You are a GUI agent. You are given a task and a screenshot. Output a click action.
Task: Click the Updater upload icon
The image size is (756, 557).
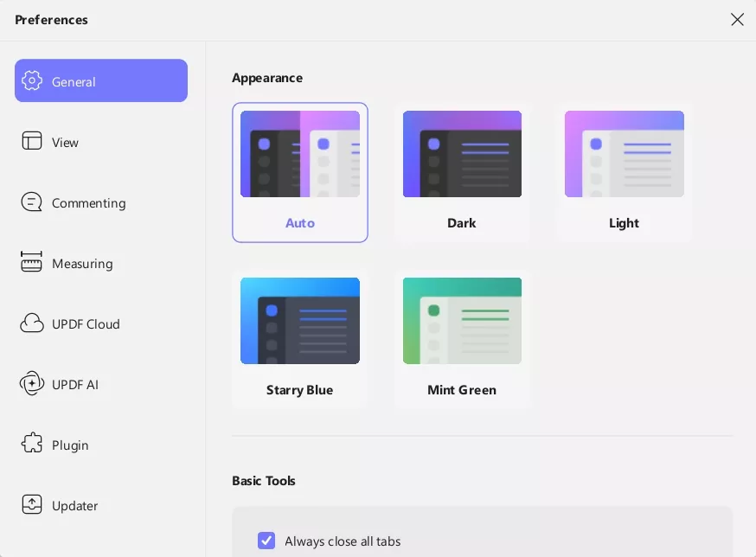tap(32, 504)
